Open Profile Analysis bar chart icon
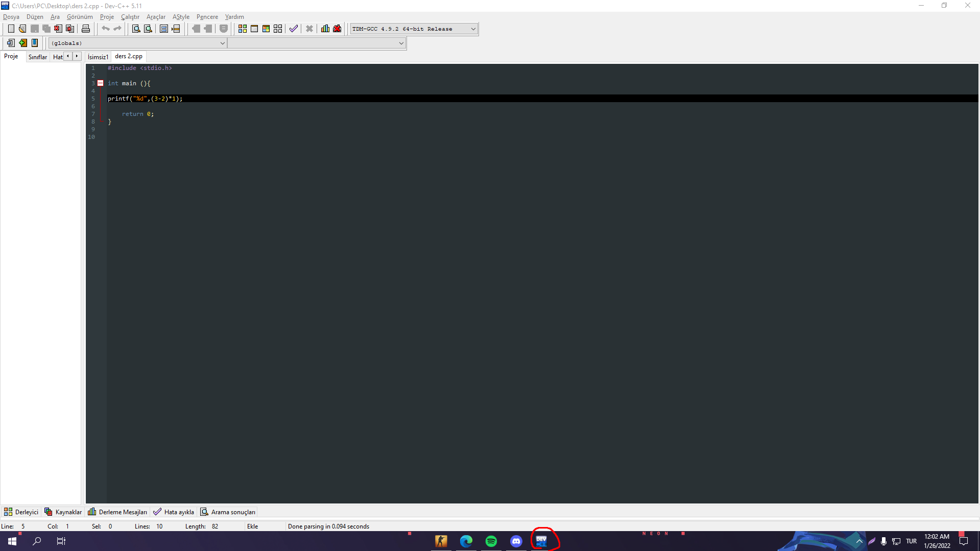Image resolution: width=980 pixels, height=551 pixels. tap(325, 29)
